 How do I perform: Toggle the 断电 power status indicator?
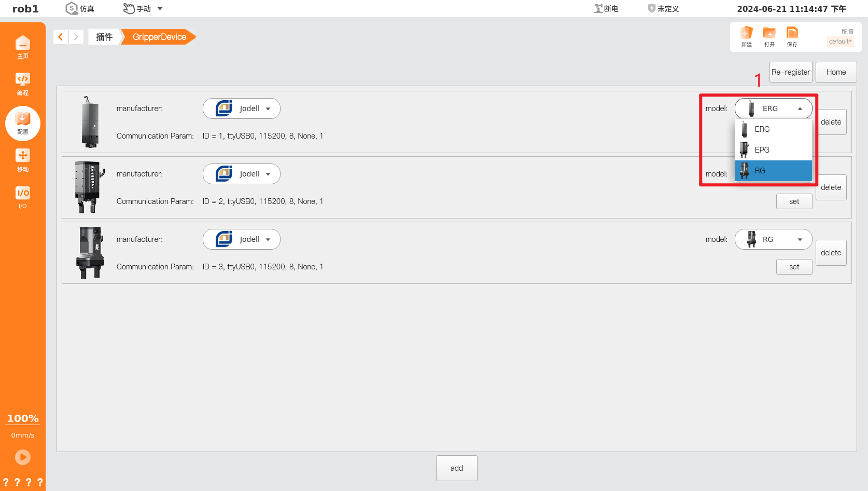(x=606, y=8)
